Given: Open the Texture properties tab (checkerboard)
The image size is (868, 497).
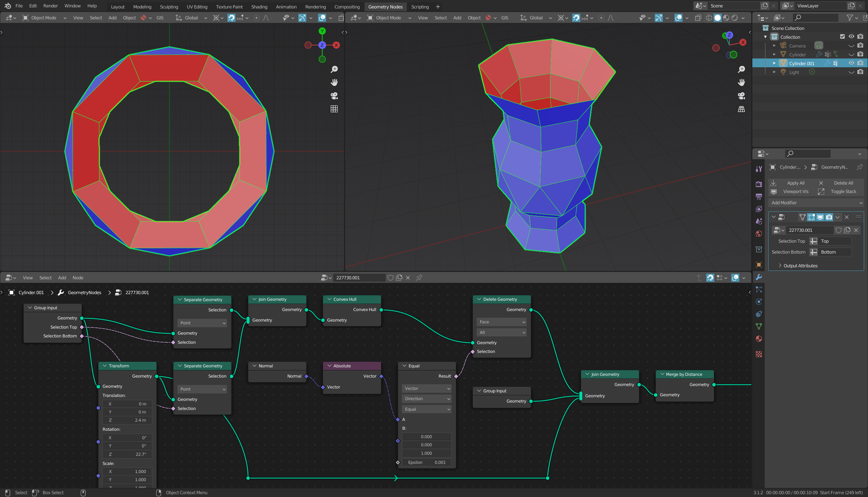Looking at the screenshot, I should tap(759, 354).
